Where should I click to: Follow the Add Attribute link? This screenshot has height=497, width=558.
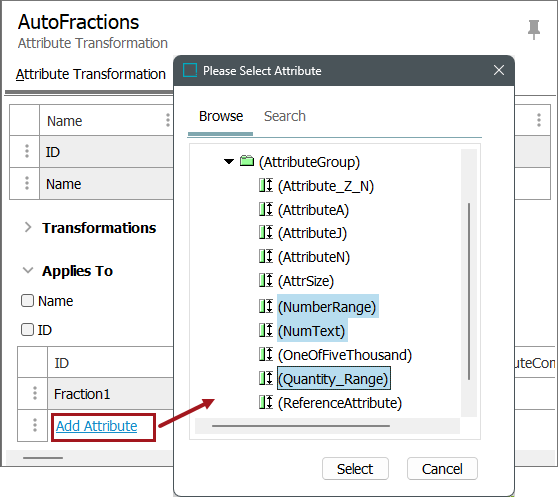pos(96,426)
